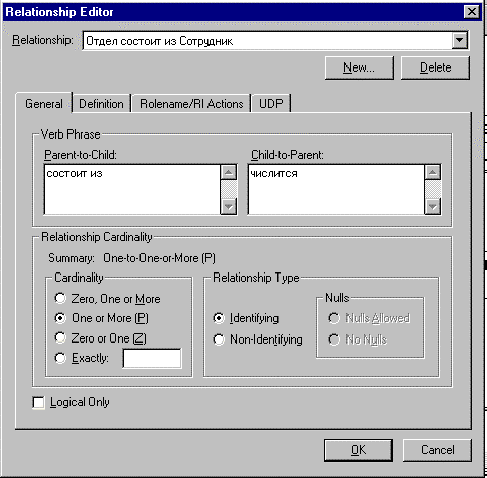Viewport: 487px width, 478px height.
Task: Click the New... button
Action: [359, 68]
